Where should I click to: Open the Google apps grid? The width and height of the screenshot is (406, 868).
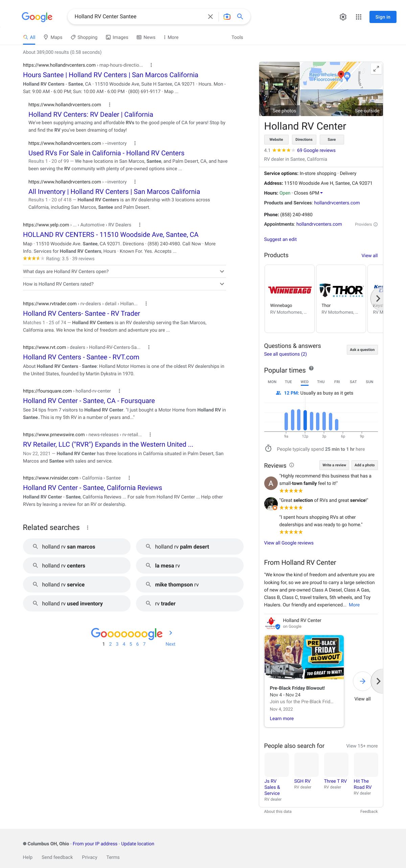pos(359,17)
